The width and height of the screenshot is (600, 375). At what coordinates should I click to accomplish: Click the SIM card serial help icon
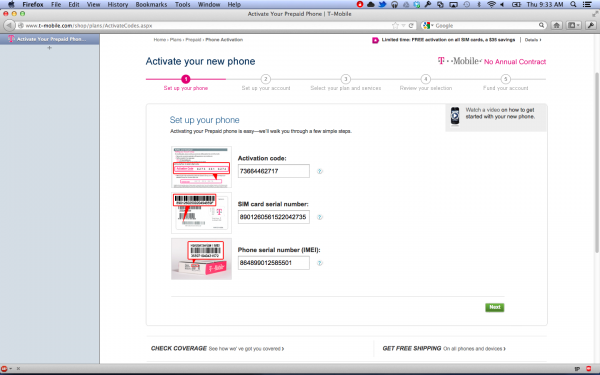[320, 217]
